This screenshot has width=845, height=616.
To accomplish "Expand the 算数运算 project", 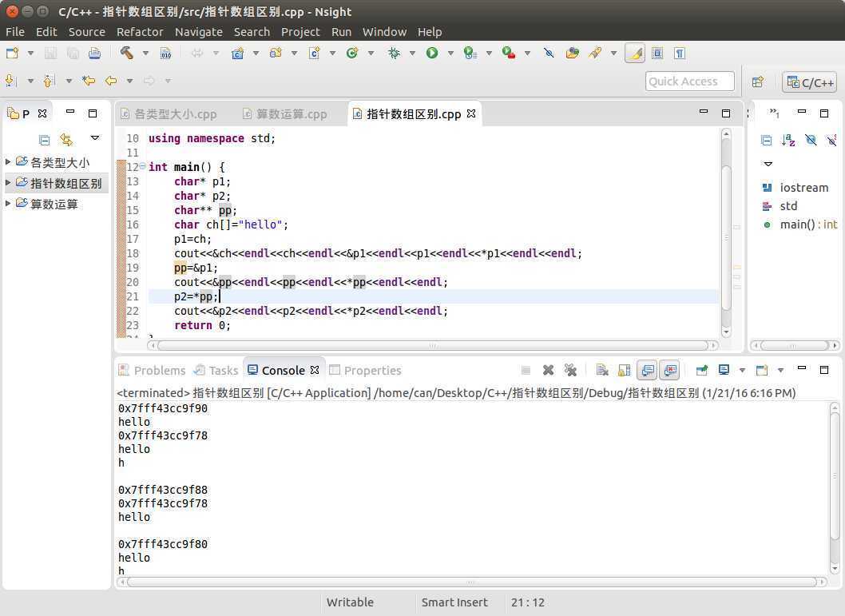I will click(7, 203).
